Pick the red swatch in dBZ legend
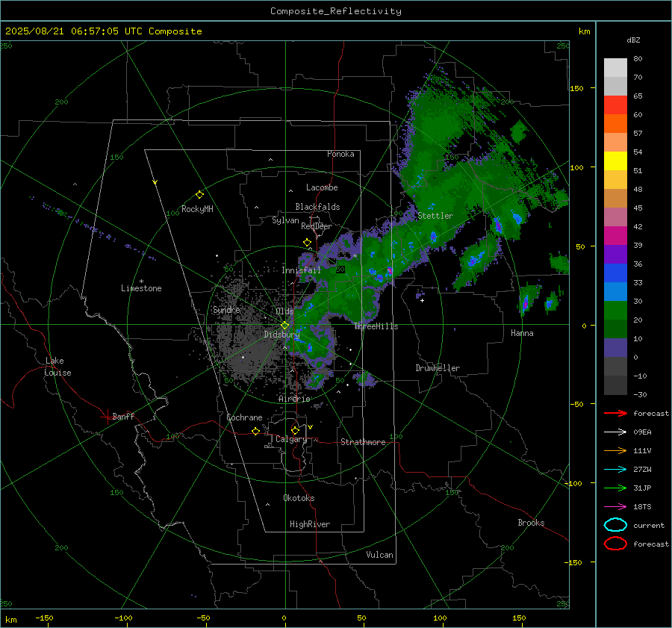The height and width of the screenshot is (628, 672). 615,105
